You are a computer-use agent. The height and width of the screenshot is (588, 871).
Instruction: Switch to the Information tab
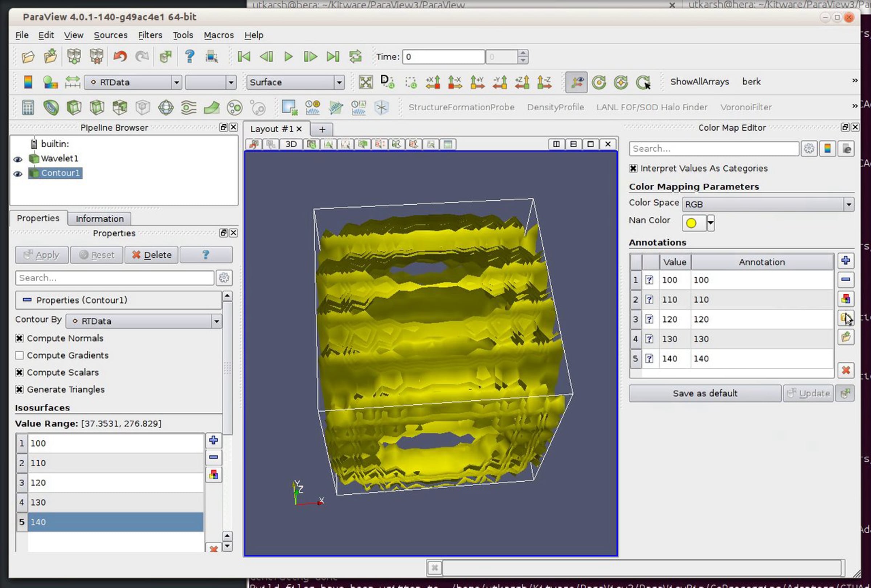[x=99, y=219]
